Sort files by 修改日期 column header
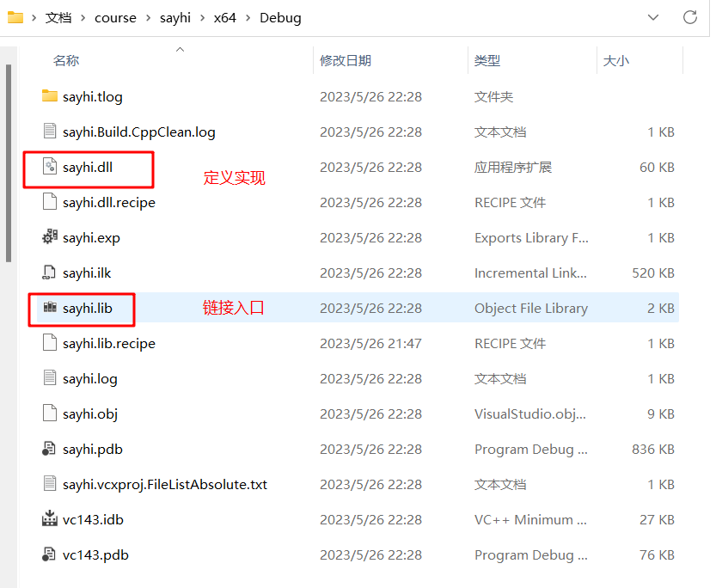The height and width of the screenshot is (588, 716). coord(346,60)
